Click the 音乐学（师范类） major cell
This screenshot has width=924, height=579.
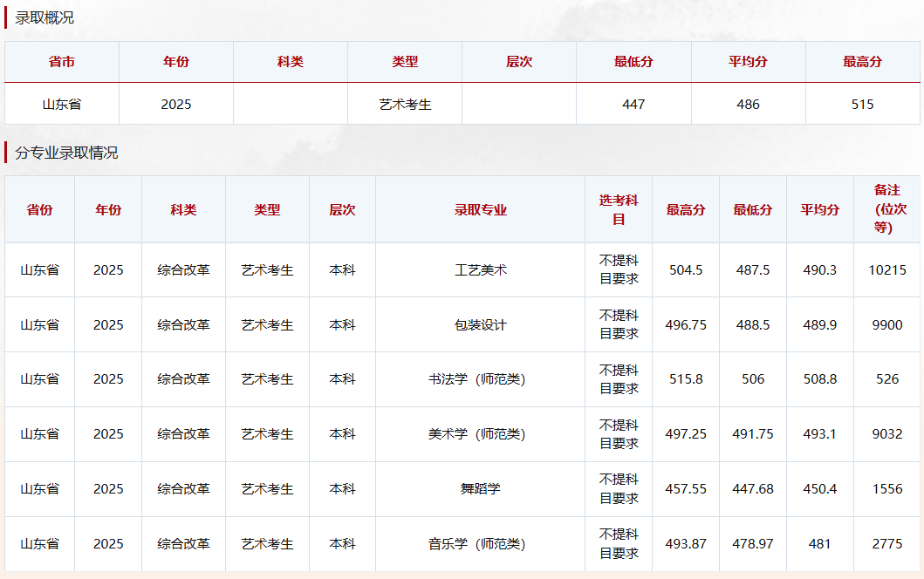[x=476, y=543]
